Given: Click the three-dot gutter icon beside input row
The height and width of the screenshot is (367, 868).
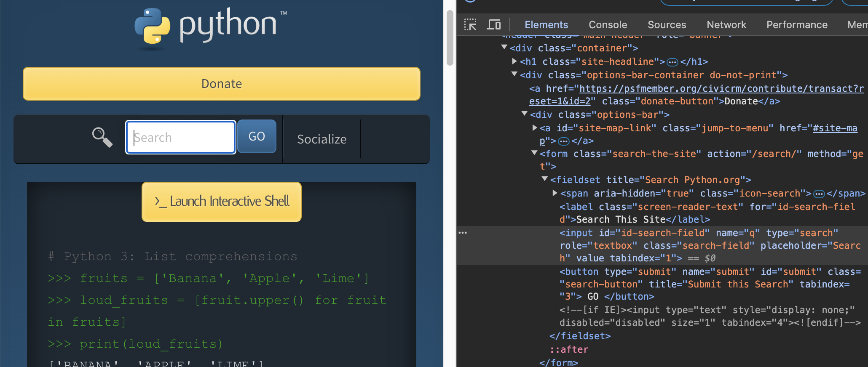Looking at the screenshot, I should click(x=463, y=233).
